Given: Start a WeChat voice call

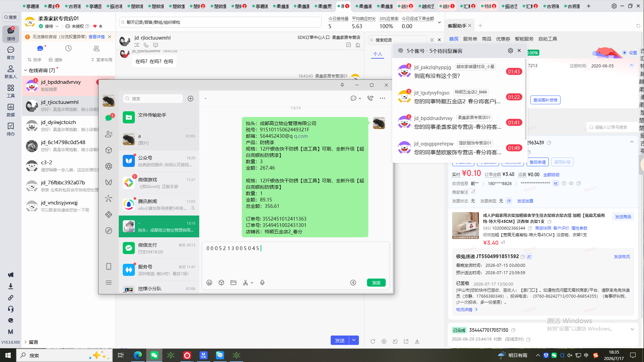Looking at the screenshot, I should click(x=370, y=98).
